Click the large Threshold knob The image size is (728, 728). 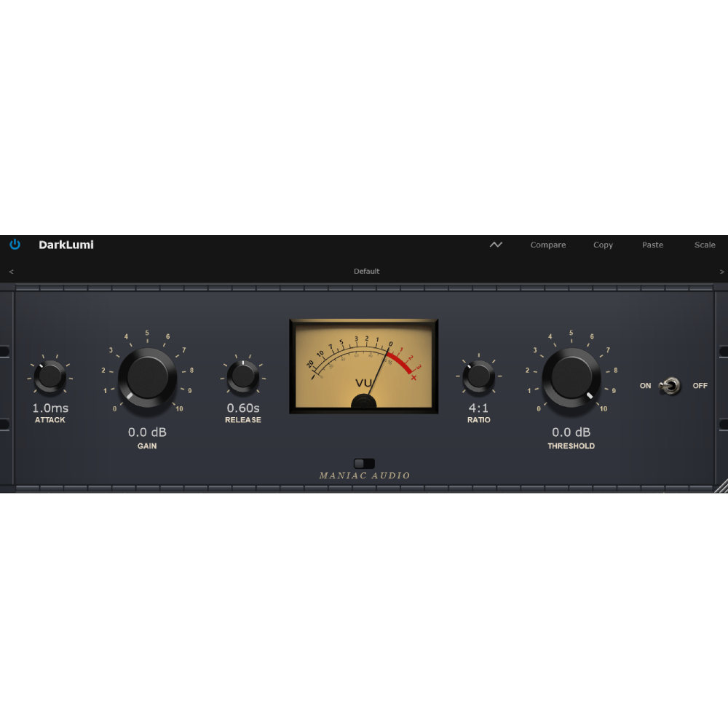point(571,377)
